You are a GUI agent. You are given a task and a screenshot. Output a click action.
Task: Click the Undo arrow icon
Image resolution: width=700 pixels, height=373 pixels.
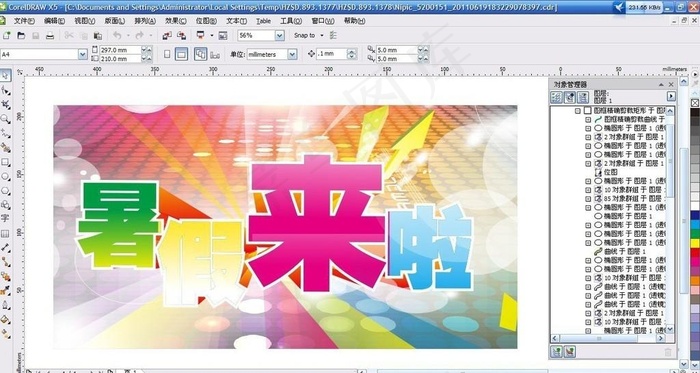click(117, 35)
